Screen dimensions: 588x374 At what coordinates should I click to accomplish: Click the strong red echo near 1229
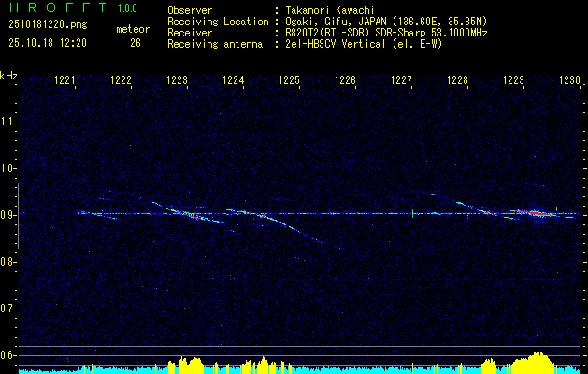tap(535, 213)
